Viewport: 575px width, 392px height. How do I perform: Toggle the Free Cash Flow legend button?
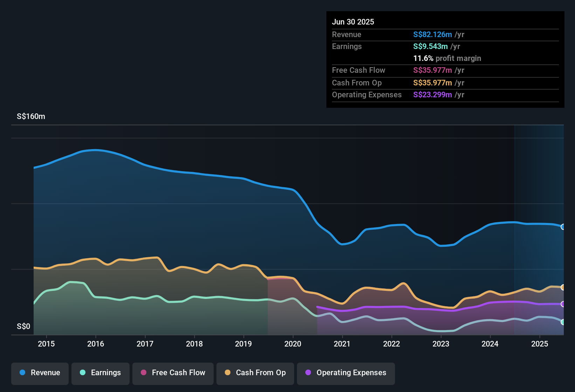pyautogui.click(x=173, y=373)
